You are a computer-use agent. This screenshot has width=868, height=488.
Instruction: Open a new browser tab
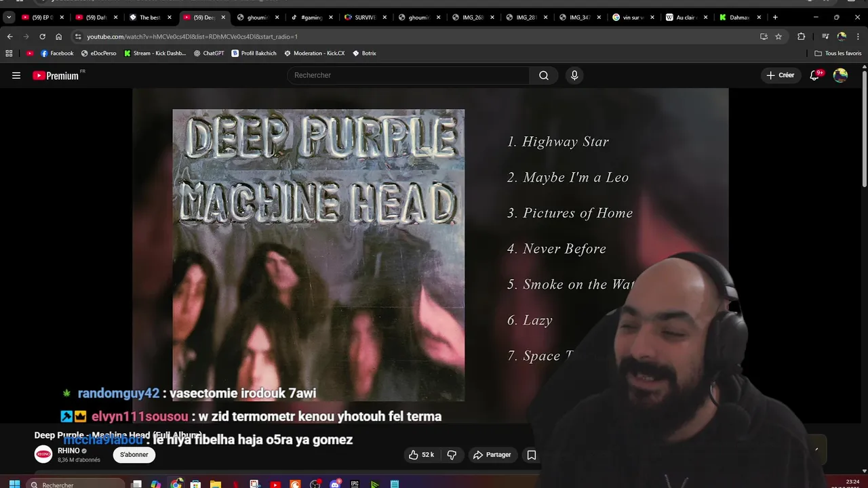[775, 17]
